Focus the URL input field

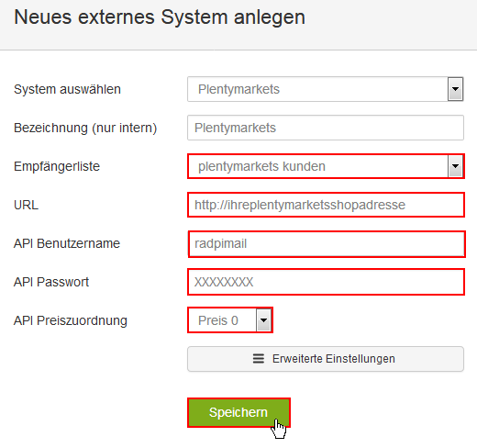[326, 205]
